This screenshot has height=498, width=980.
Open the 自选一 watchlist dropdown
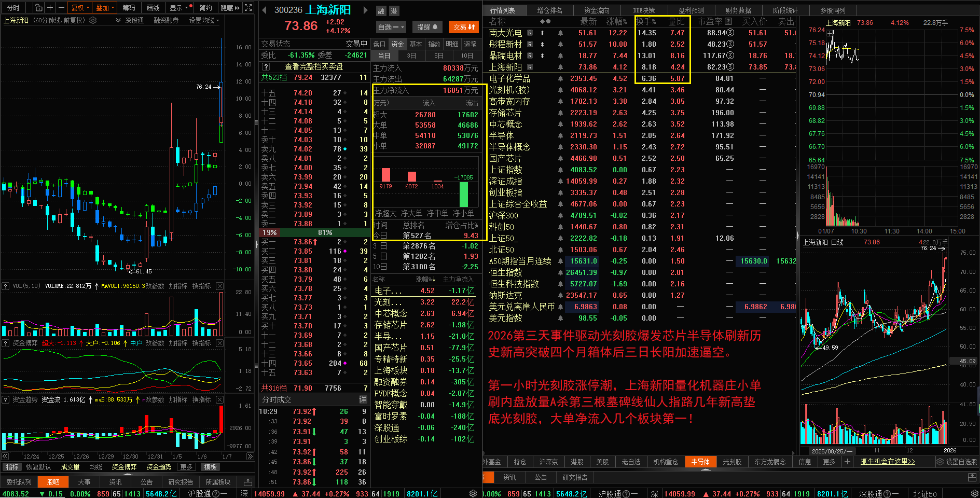click(391, 26)
